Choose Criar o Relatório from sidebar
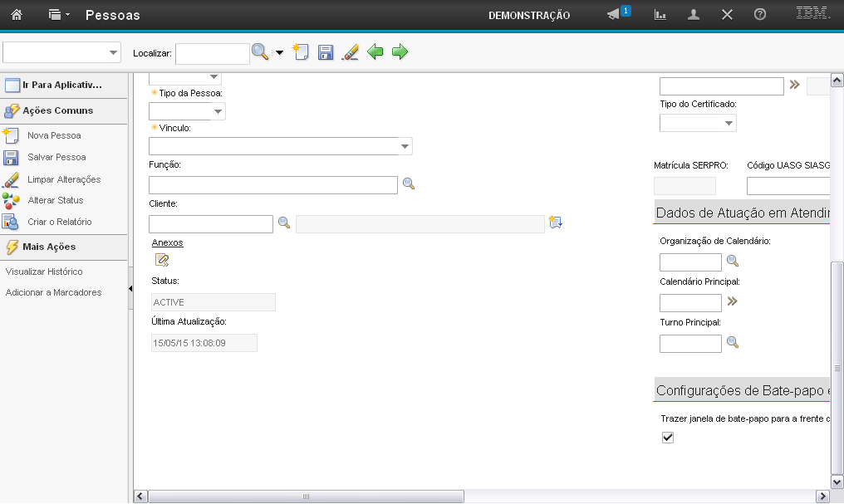844x504 pixels. (x=59, y=222)
